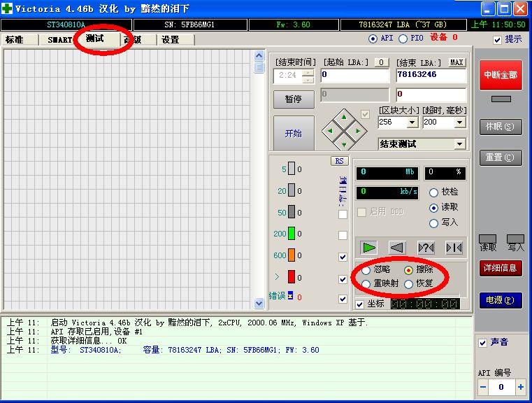Select the butterfly seek ▶|◀ button

coord(454,248)
